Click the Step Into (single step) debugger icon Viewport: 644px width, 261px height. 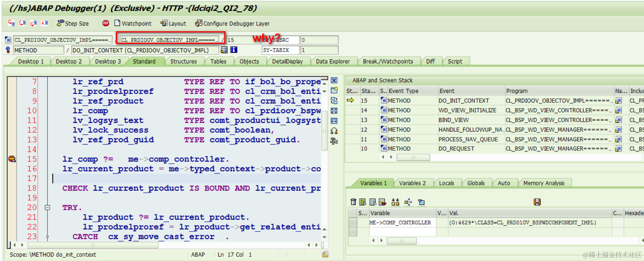(11, 23)
